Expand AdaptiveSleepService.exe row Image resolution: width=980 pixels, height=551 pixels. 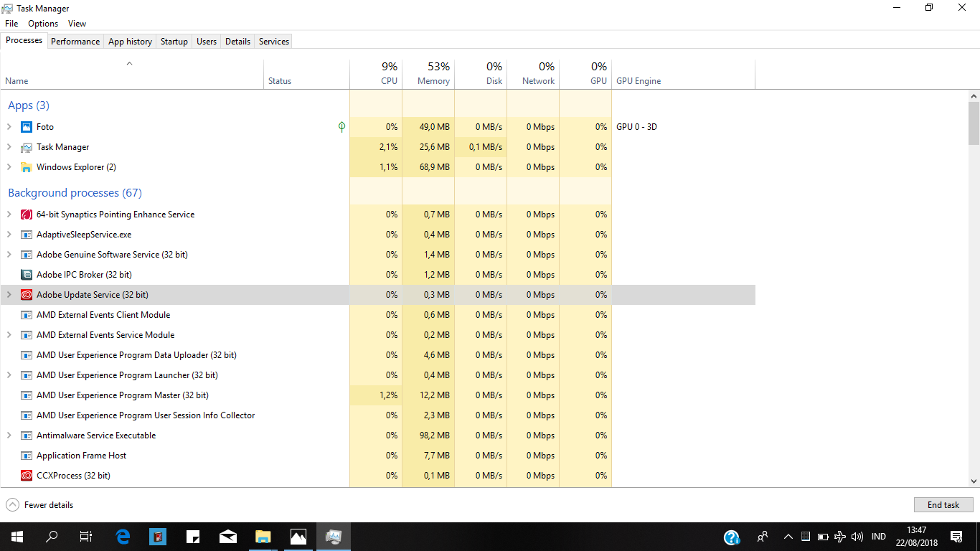[x=9, y=235]
